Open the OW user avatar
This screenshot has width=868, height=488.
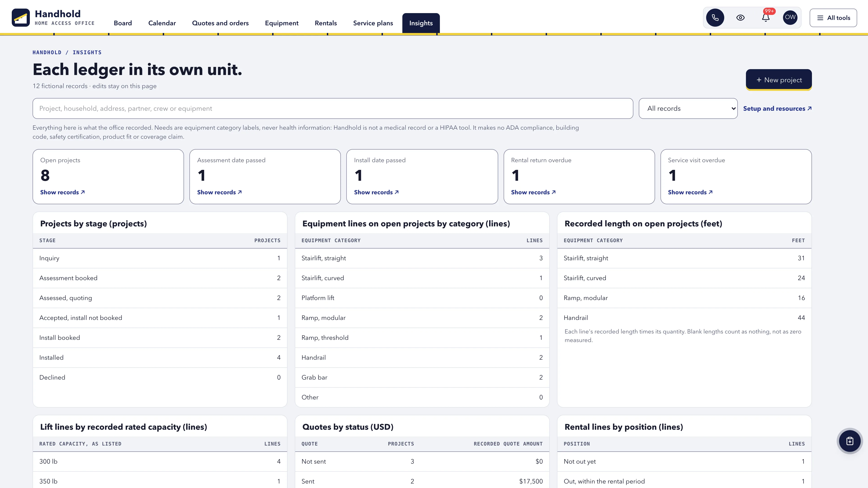point(790,18)
